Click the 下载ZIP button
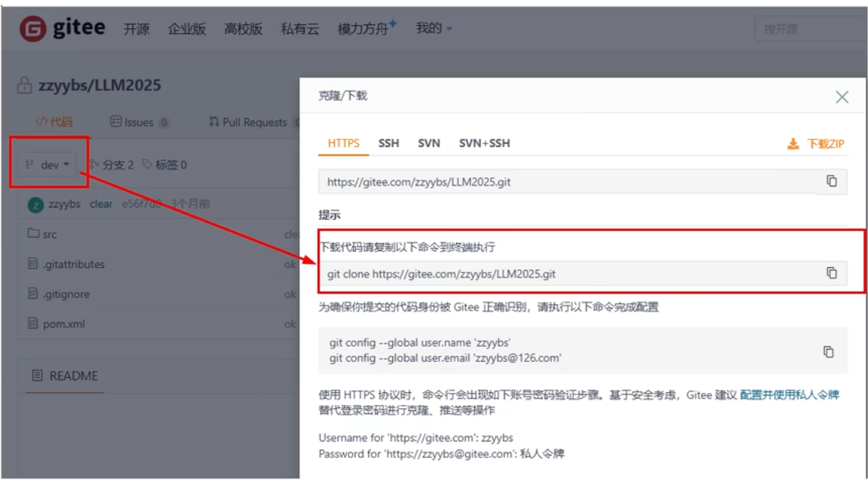This screenshot has height=480, width=868. click(x=816, y=144)
